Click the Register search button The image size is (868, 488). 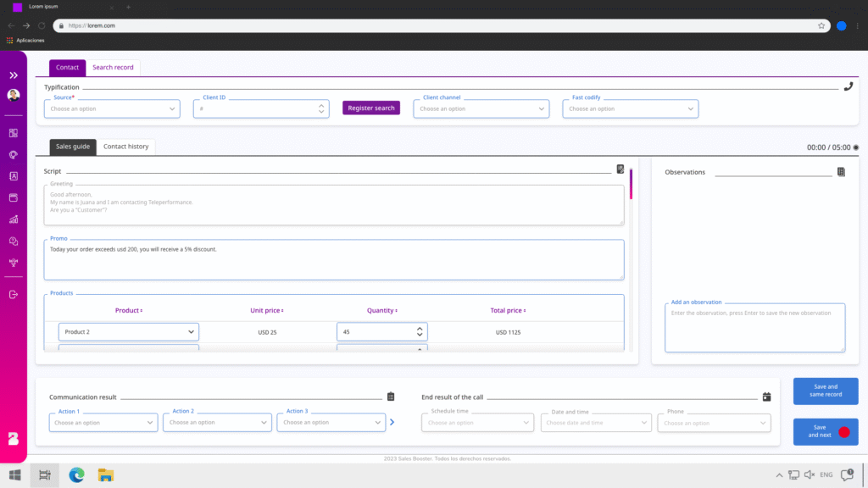(371, 108)
